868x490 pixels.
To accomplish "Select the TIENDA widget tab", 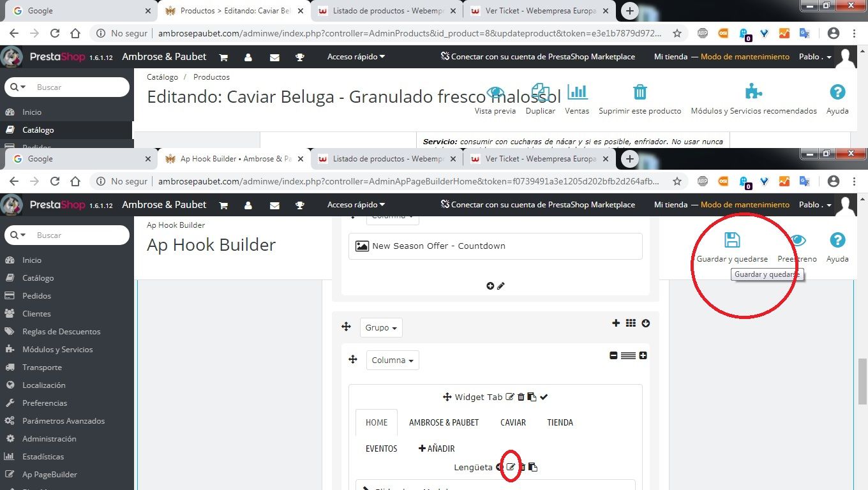I will 560,422.
